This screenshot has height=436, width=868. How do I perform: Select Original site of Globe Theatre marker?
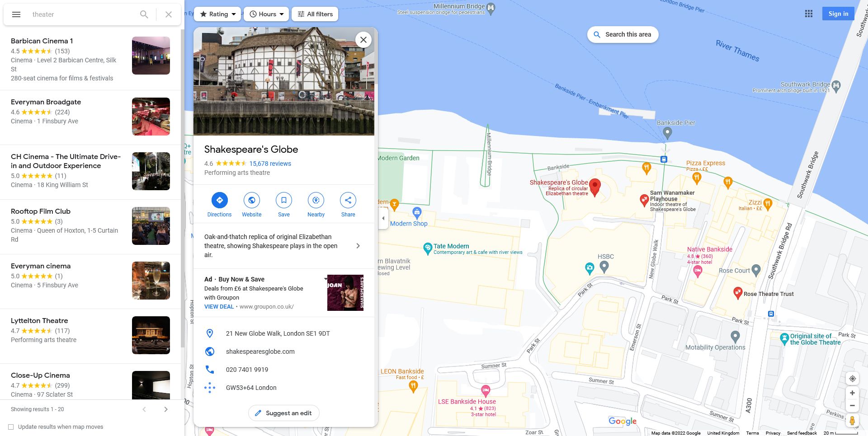pos(784,338)
